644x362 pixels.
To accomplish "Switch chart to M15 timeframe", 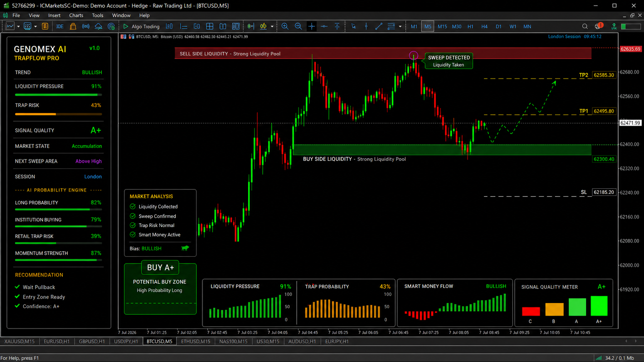I will pos(442,26).
